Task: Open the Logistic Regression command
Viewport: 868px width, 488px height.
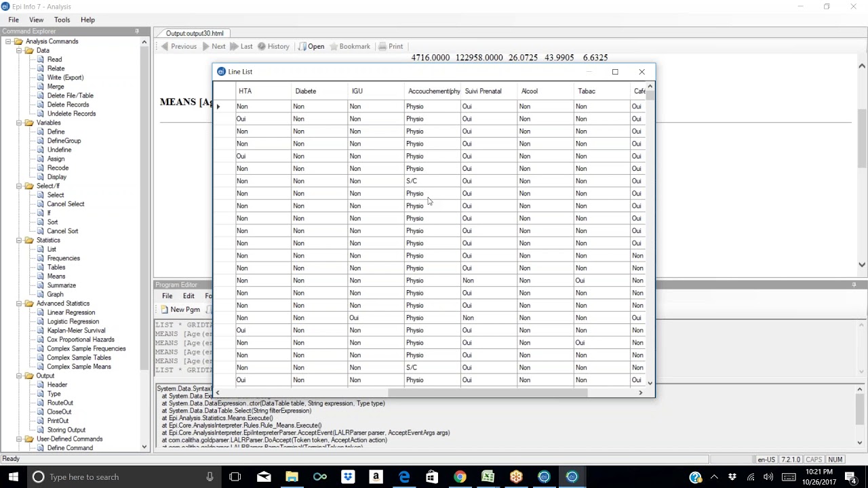Action: 73,321
